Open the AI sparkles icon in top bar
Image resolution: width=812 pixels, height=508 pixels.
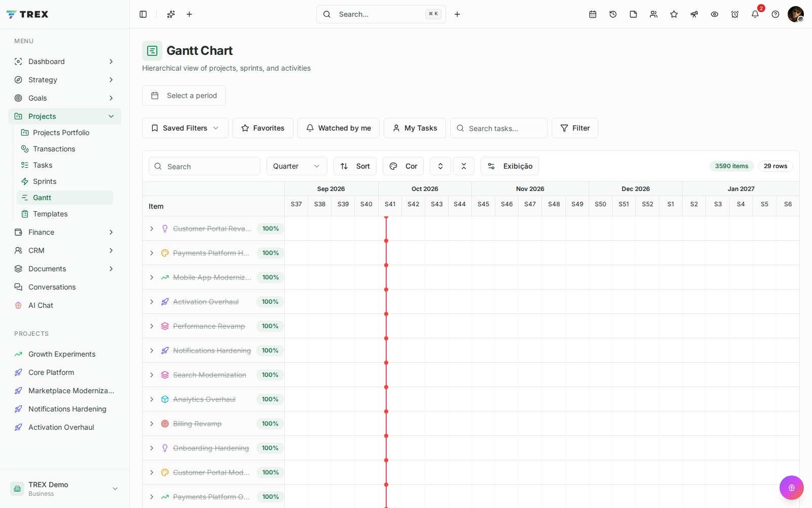[171, 14]
